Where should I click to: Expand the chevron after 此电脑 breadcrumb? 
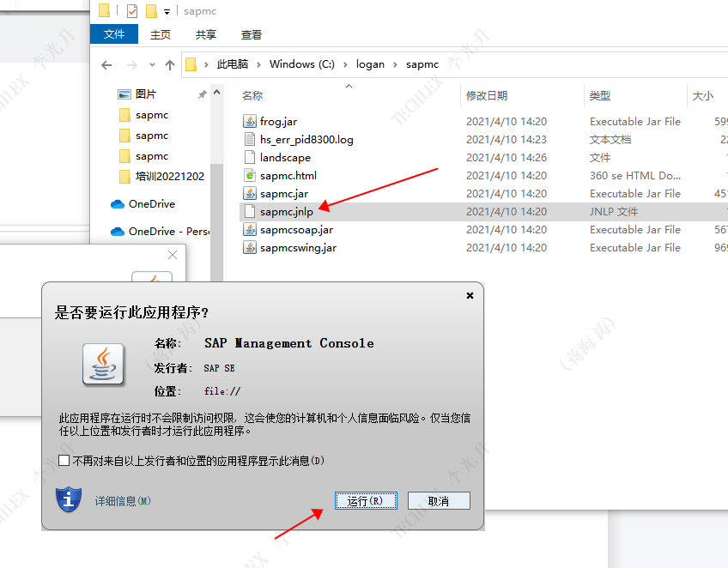(x=258, y=64)
